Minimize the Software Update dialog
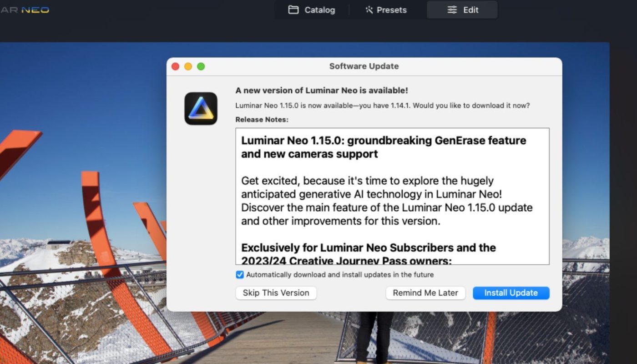 (188, 66)
